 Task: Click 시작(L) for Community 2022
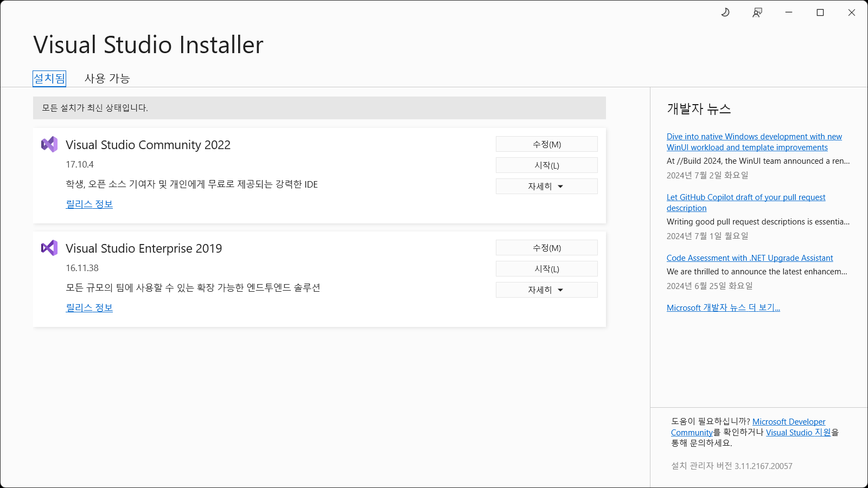pos(547,165)
